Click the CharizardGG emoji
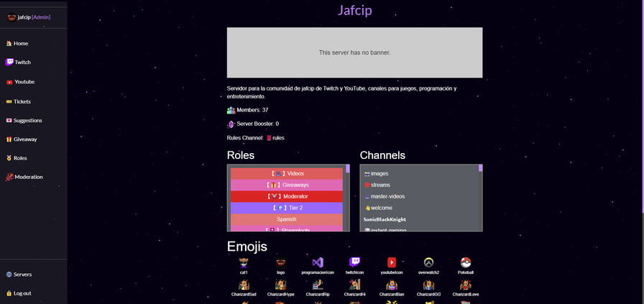The image size is (644, 304). point(428,285)
